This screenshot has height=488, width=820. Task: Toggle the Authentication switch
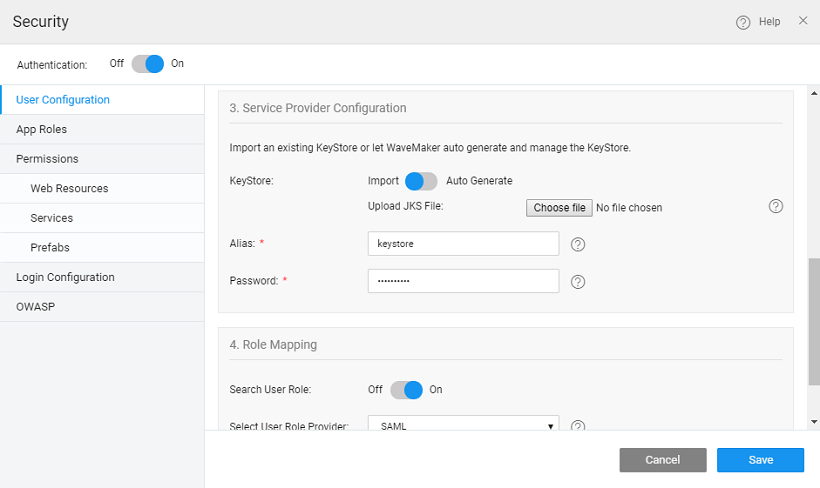click(x=147, y=64)
